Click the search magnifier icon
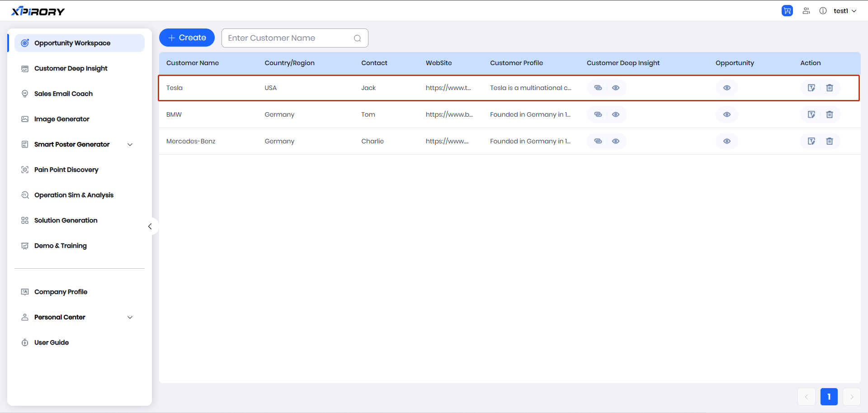 coord(357,38)
